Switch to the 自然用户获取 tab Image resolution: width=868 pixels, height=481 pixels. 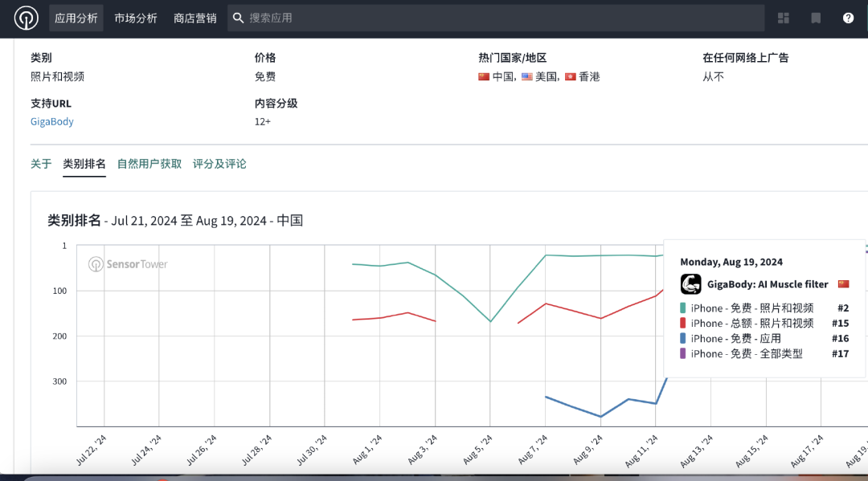tap(149, 164)
